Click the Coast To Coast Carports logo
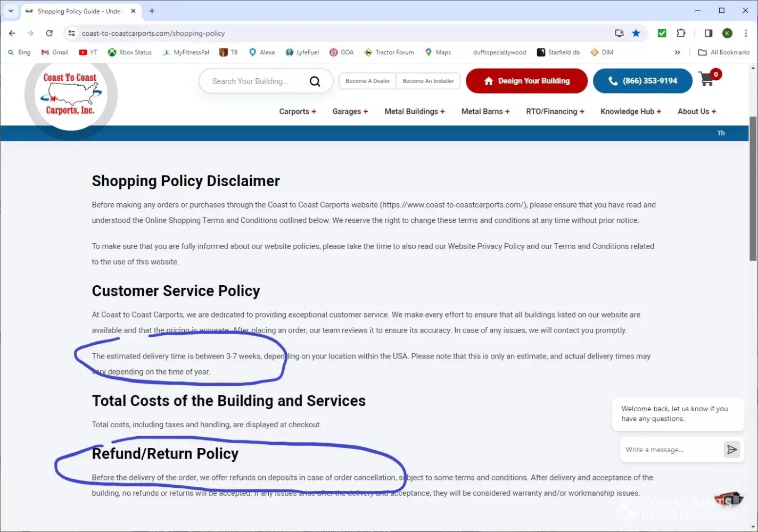758x532 pixels. (x=70, y=95)
